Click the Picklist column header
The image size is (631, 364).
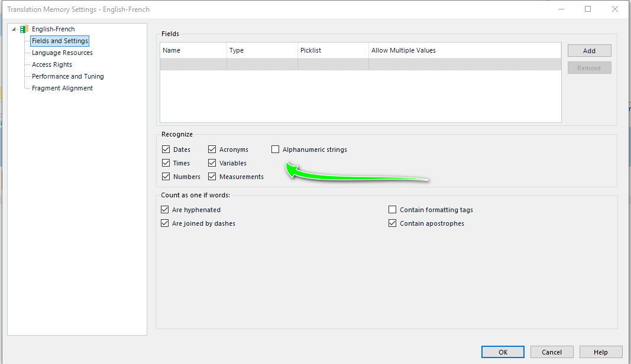tap(333, 50)
